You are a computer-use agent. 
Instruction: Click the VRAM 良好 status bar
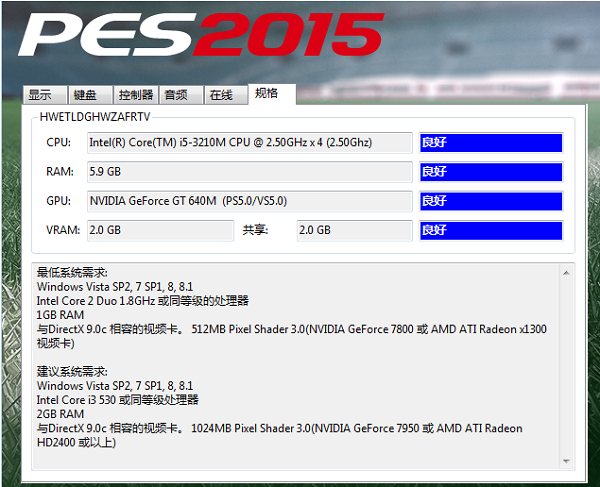click(x=491, y=230)
